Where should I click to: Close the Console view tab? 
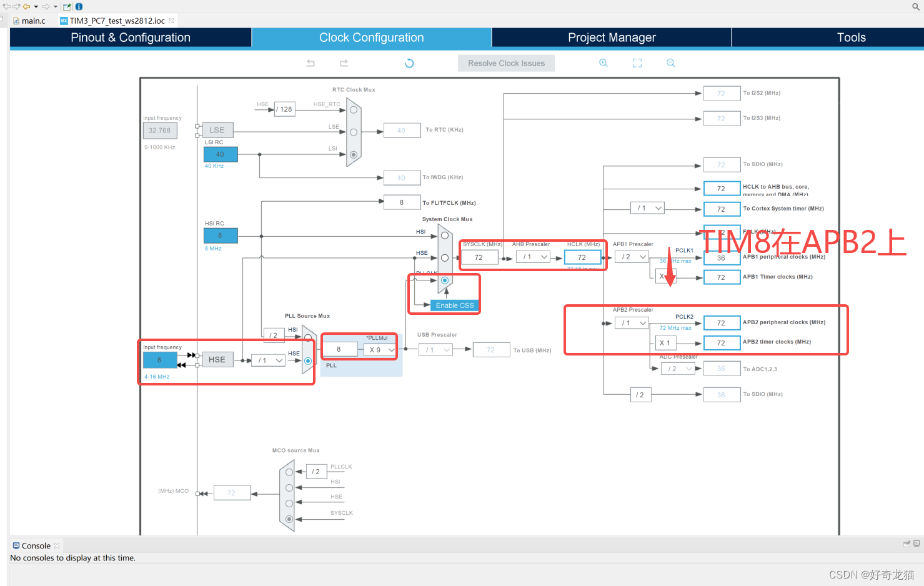point(57,545)
